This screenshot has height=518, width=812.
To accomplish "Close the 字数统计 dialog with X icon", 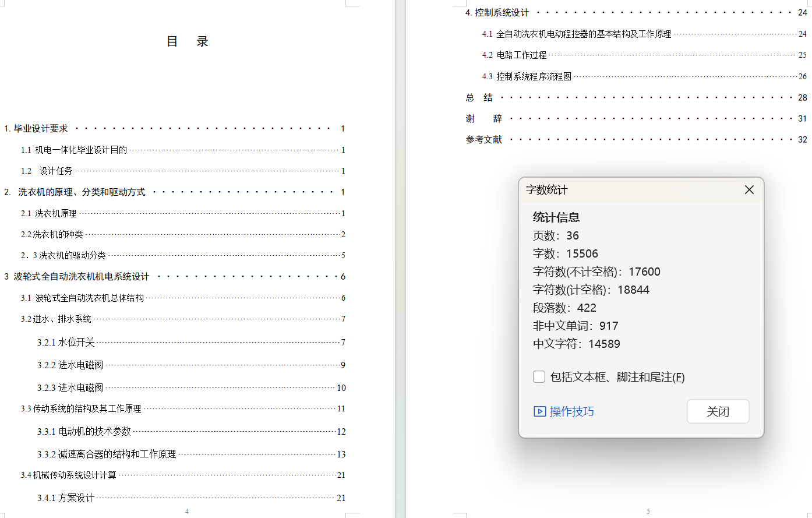I will [x=749, y=190].
